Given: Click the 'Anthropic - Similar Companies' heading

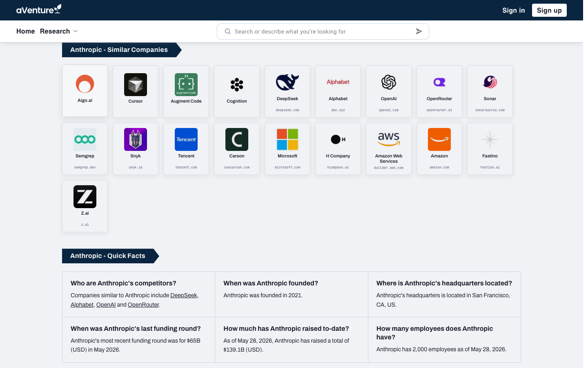Looking at the screenshot, I should coord(119,50).
